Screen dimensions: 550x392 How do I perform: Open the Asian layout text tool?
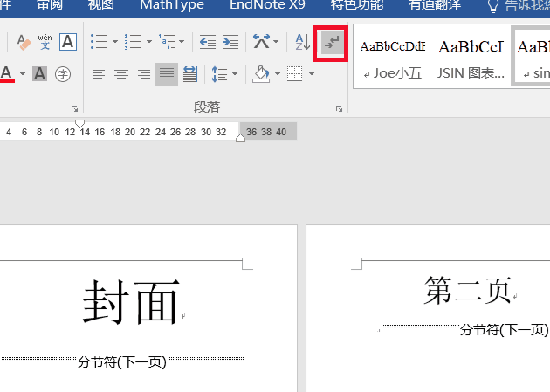[262, 42]
